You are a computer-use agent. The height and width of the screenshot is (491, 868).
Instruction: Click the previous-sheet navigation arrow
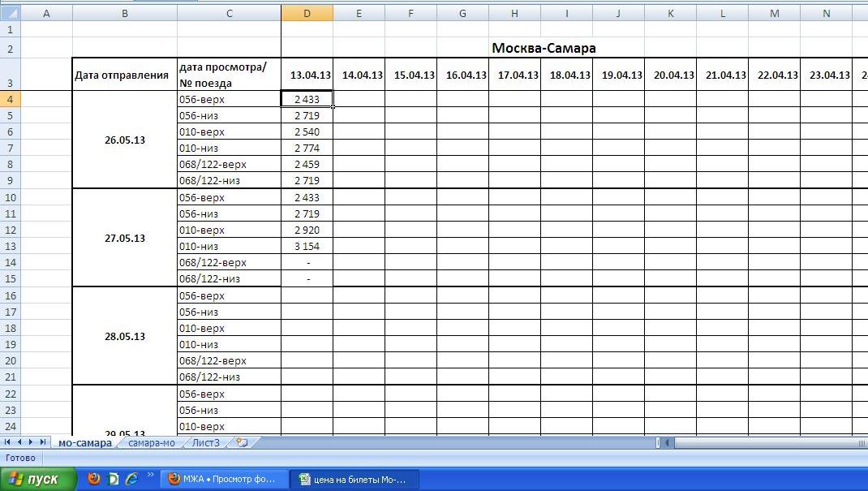click(x=19, y=442)
